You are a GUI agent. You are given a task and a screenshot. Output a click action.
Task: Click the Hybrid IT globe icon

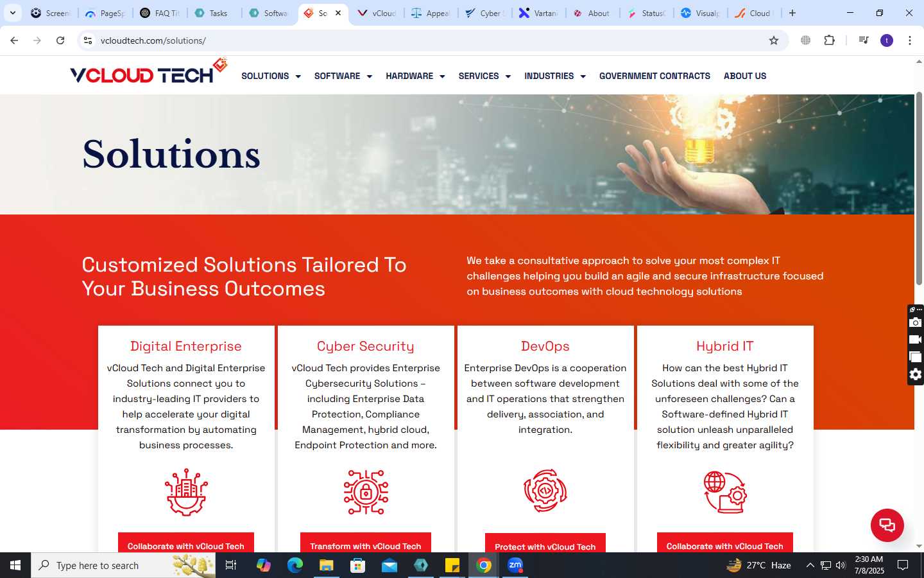(x=725, y=492)
